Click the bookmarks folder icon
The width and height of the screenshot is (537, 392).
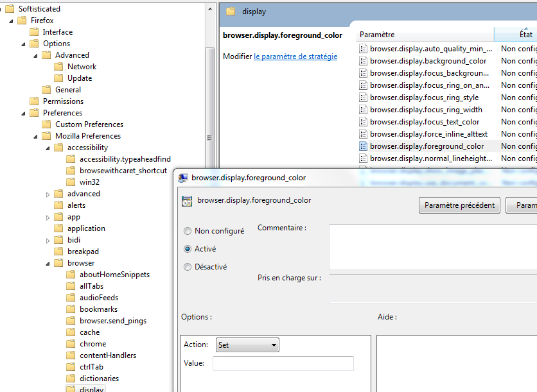(71, 309)
